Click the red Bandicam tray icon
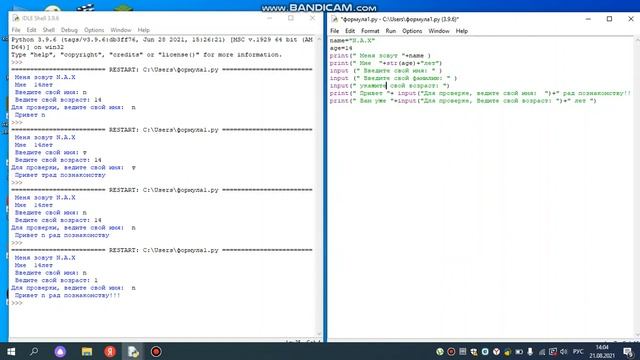640x360 pixels. click(451, 351)
